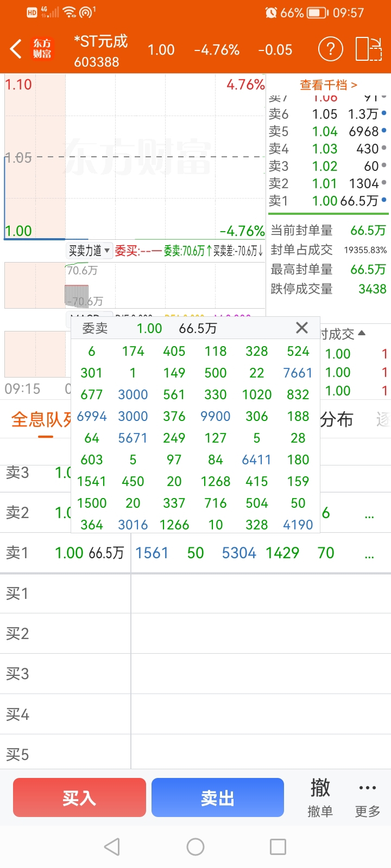Tap 1561 in 卖1 queue row
Screen dimensions: 391x868
pos(152,553)
